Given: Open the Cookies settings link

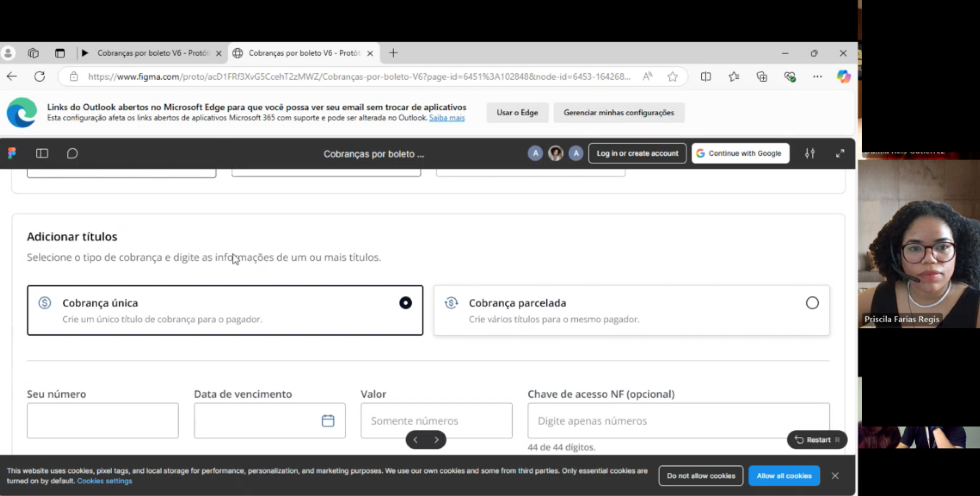Looking at the screenshot, I should [x=104, y=481].
